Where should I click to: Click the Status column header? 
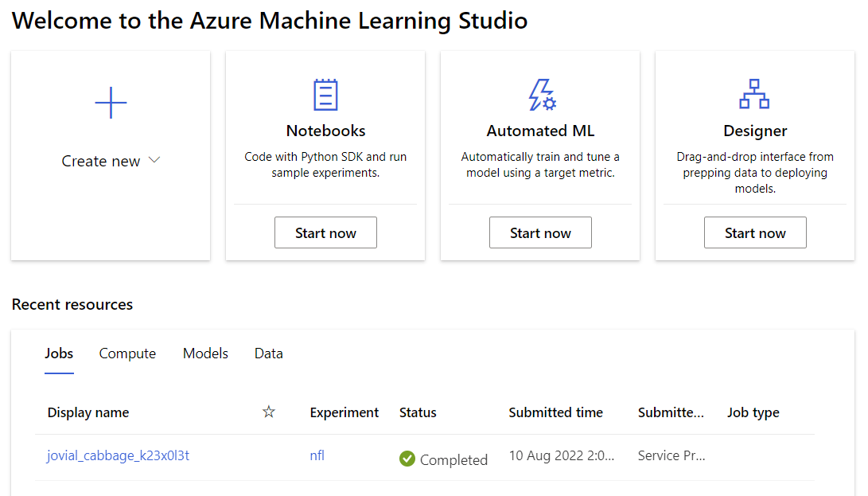pos(418,412)
